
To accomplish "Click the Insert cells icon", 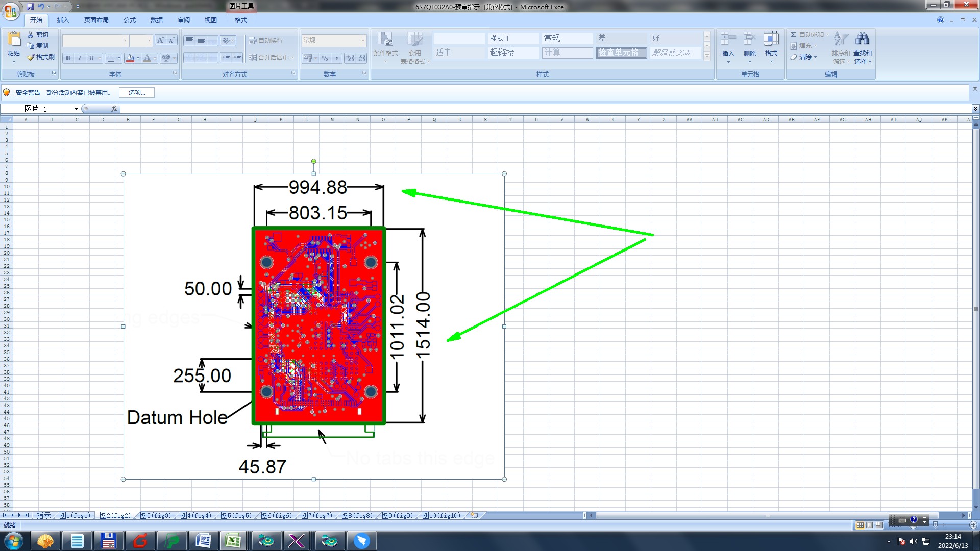I will [x=728, y=40].
